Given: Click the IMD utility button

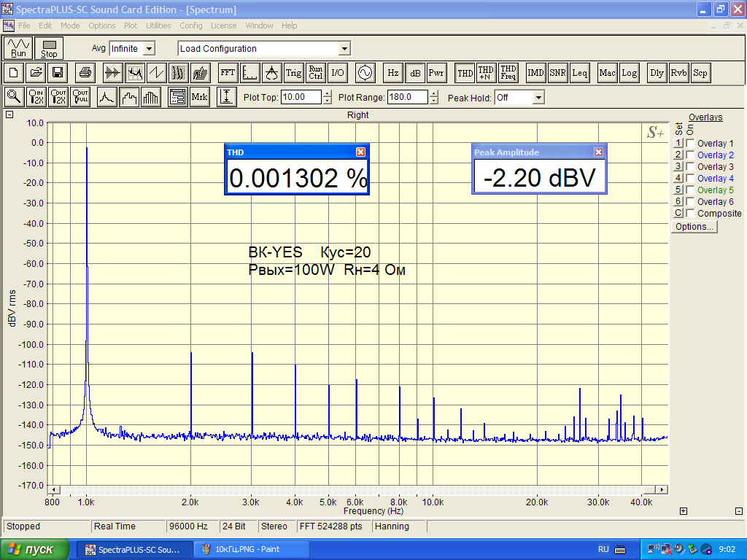Looking at the screenshot, I should coord(535,73).
